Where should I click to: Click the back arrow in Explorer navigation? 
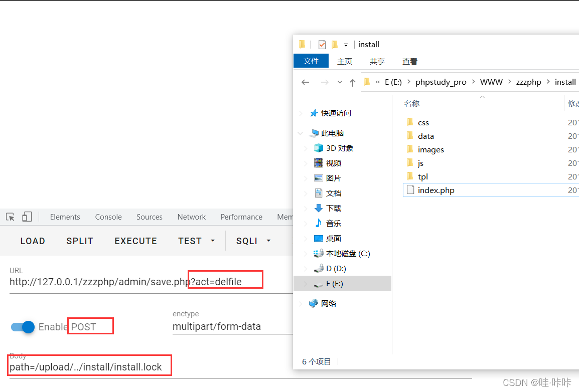coord(306,82)
